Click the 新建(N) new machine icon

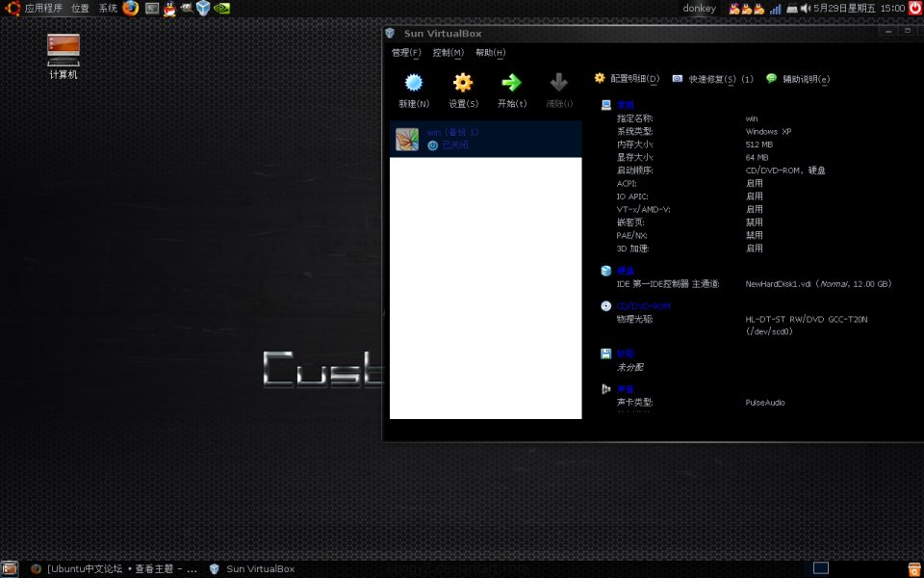[x=414, y=83]
